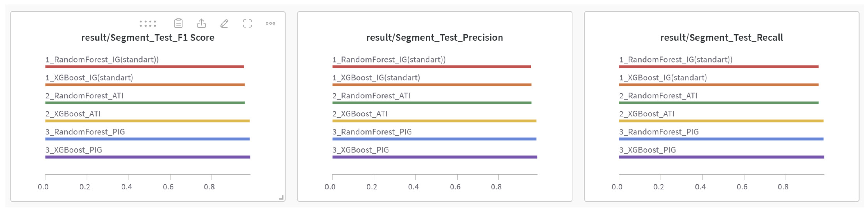Click the 2_XGBoost_ATI label in Recall chart
Screen dimensions: 868x212
coord(646,114)
